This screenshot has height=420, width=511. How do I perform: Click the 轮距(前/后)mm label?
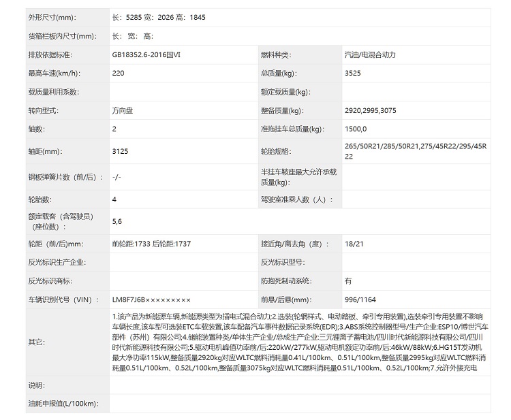[x=56, y=244]
